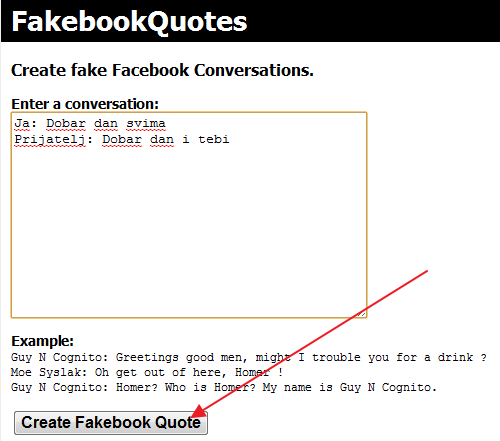Viewport: 500px width, 441px height.
Task: Open the FakebookQuotes header logo link
Action: pyautogui.click(x=129, y=22)
